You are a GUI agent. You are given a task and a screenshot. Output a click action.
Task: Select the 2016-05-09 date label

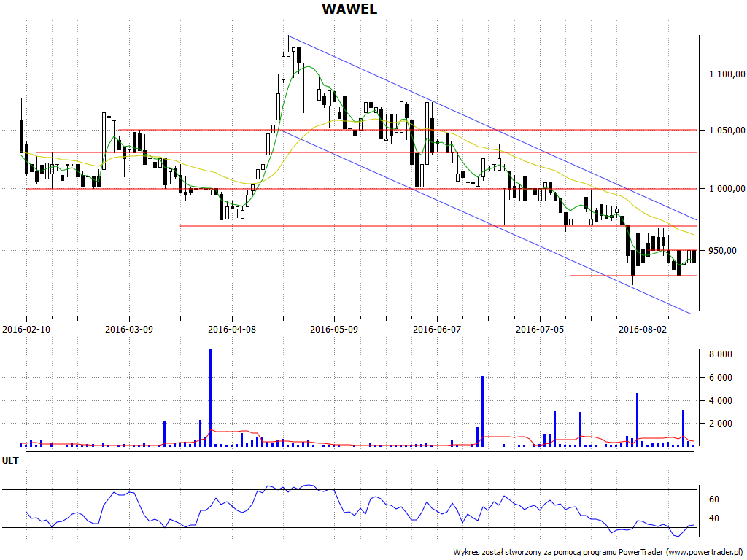334,329
